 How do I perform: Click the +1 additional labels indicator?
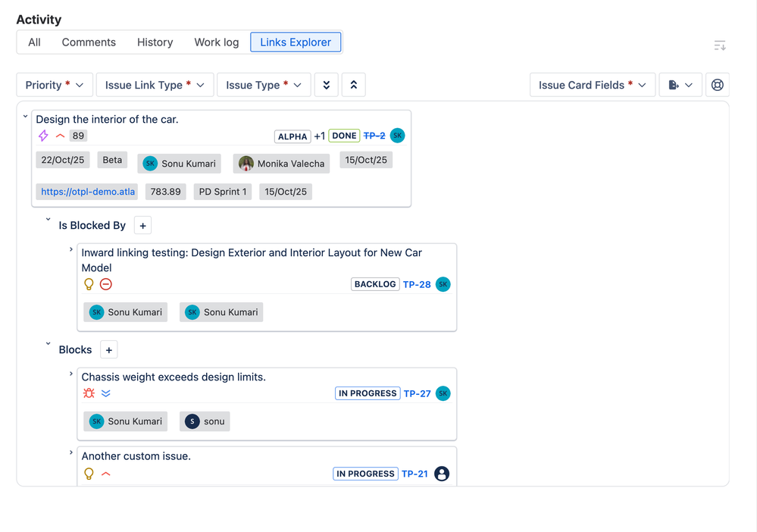tap(320, 136)
